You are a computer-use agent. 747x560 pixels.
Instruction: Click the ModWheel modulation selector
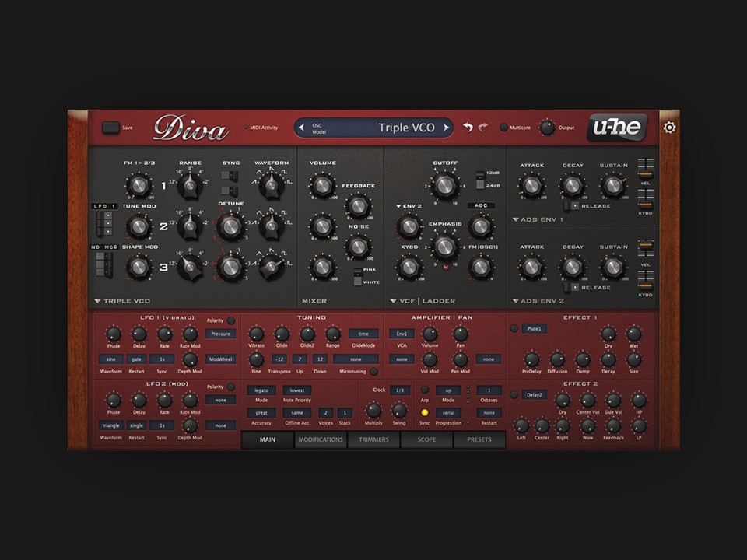click(220, 359)
